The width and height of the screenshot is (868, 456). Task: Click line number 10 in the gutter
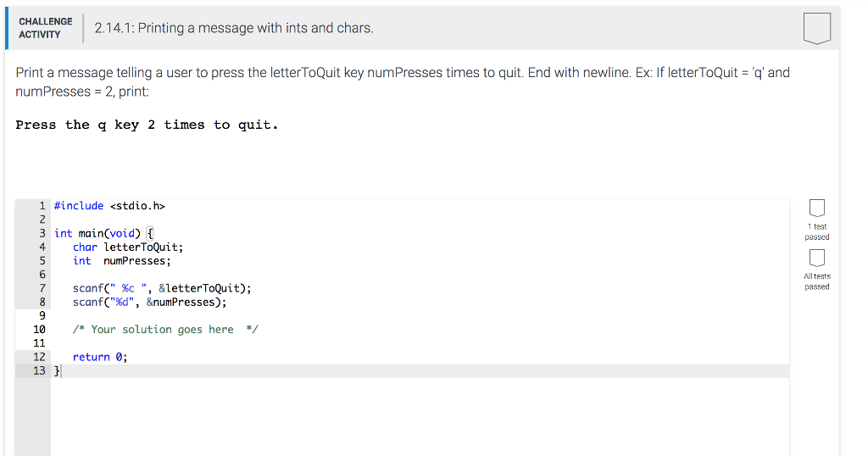[39, 329]
